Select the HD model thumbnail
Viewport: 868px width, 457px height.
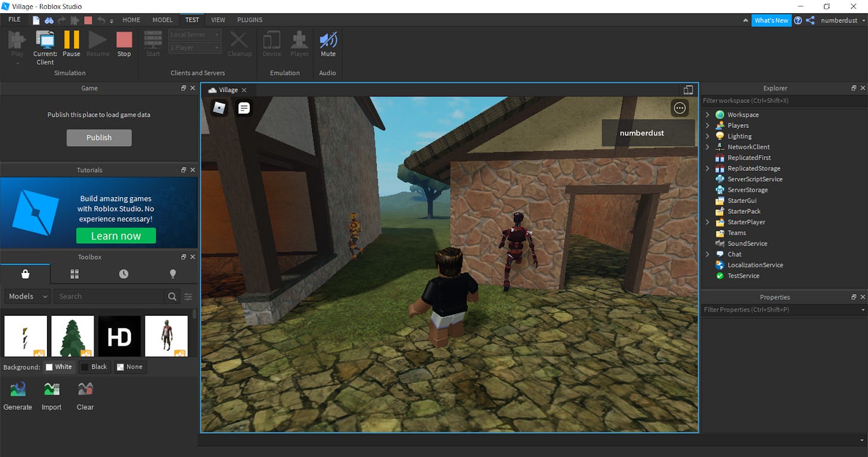coord(119,336)
